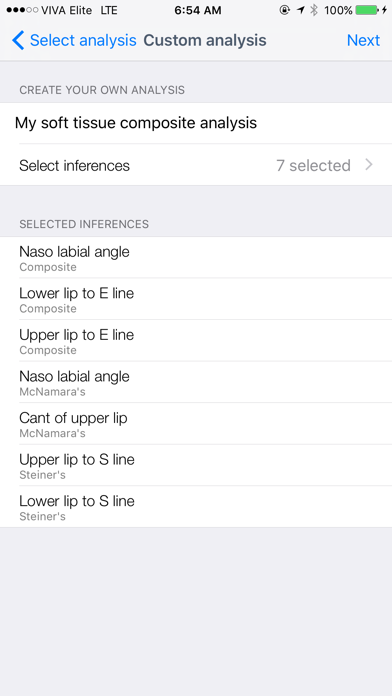Expand Select inferences with the chevron
Image resolution: width=392 pixels, height=696 pixels.
[x=369, y=165]
